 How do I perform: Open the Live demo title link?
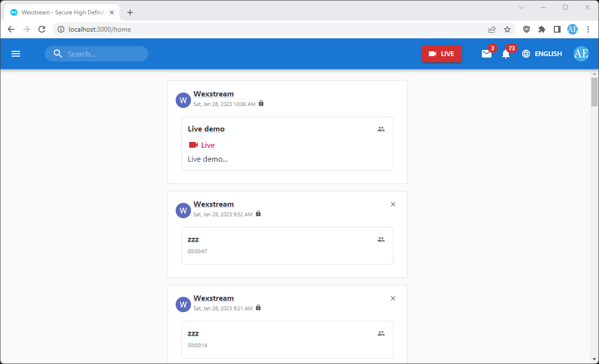206,129
